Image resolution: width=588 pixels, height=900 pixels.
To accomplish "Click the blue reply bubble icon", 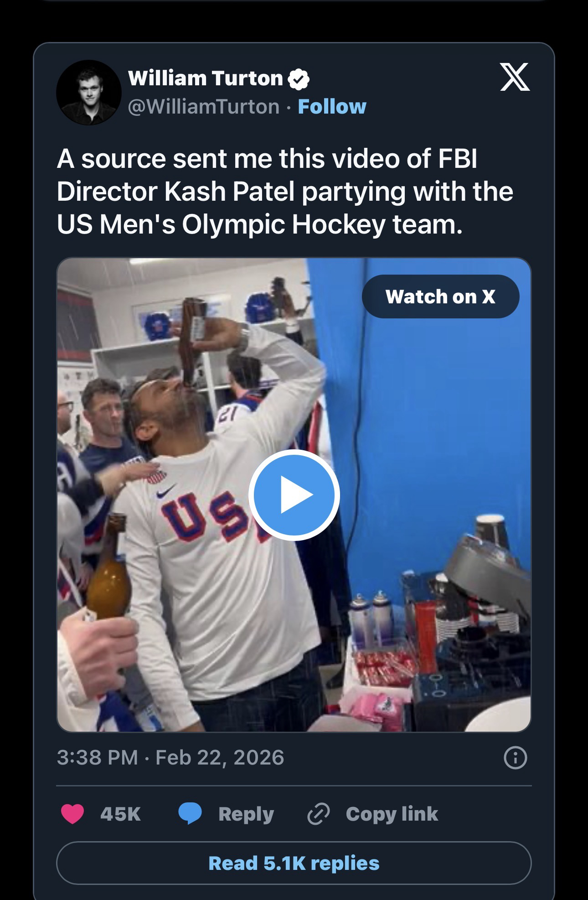I will [x=190, y=814].
